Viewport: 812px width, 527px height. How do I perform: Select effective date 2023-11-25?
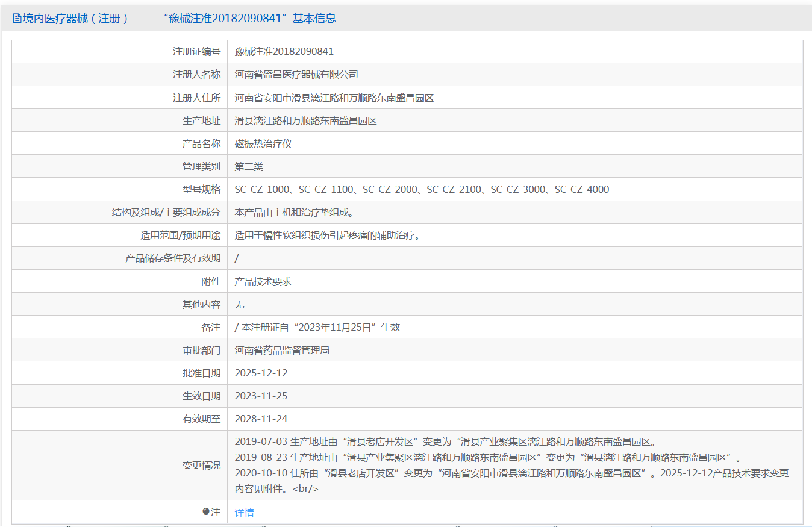(x=261, y=396)
